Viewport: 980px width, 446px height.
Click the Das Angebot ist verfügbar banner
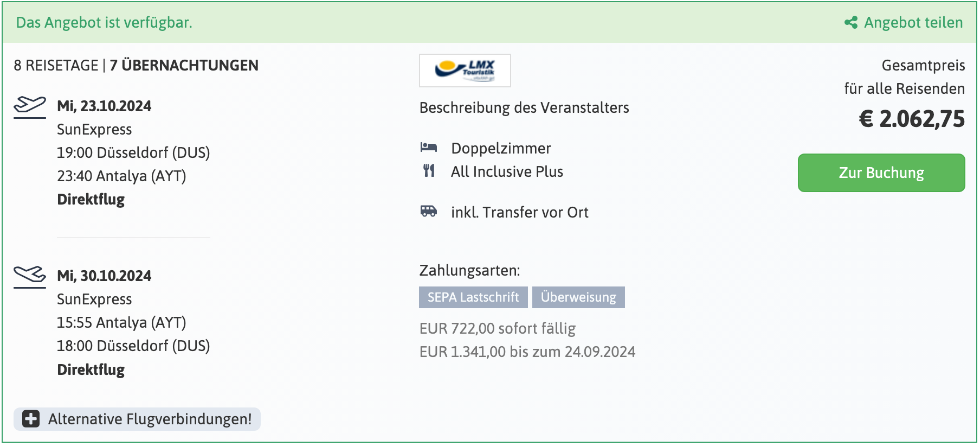click(104, 23)
